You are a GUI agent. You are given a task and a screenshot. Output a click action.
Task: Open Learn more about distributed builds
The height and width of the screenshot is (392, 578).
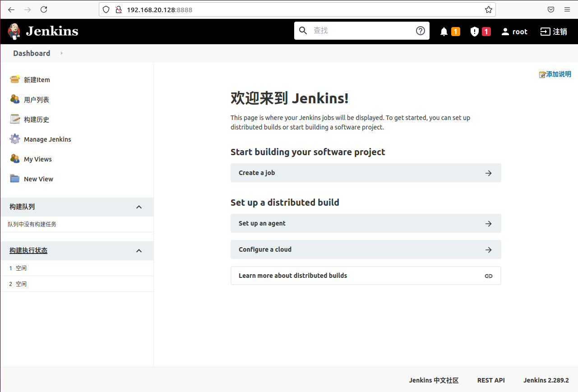pos(366,276)
